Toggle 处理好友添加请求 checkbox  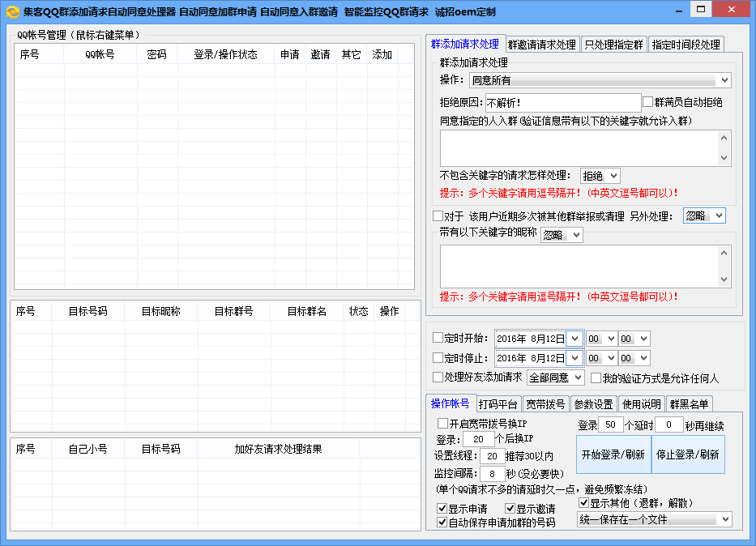click(438, 377)
